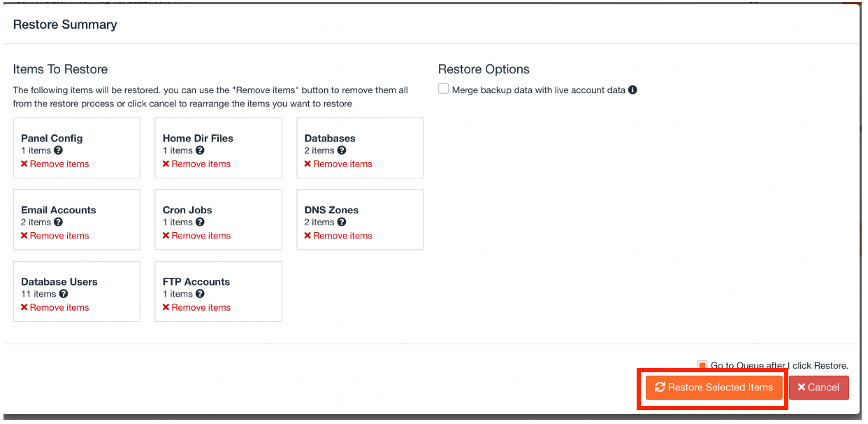Click help icon next to Panel Config items
The image size is (868, 424).
[59, 150]
